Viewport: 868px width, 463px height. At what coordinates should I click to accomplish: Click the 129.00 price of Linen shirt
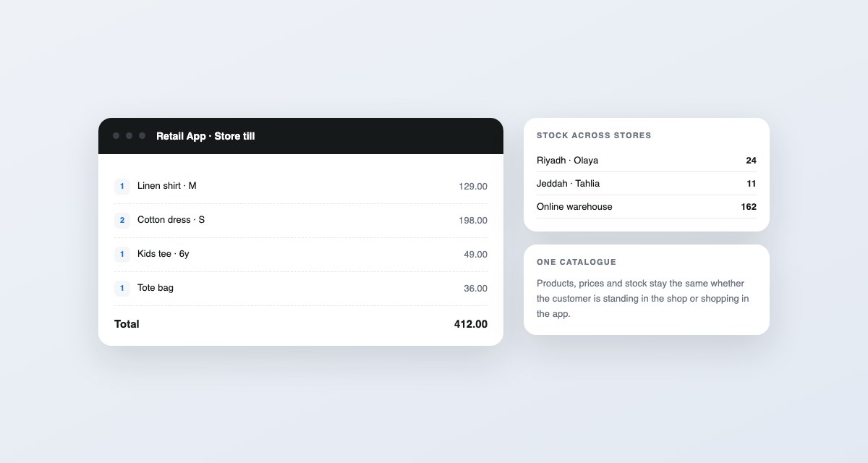click(473, 187)
